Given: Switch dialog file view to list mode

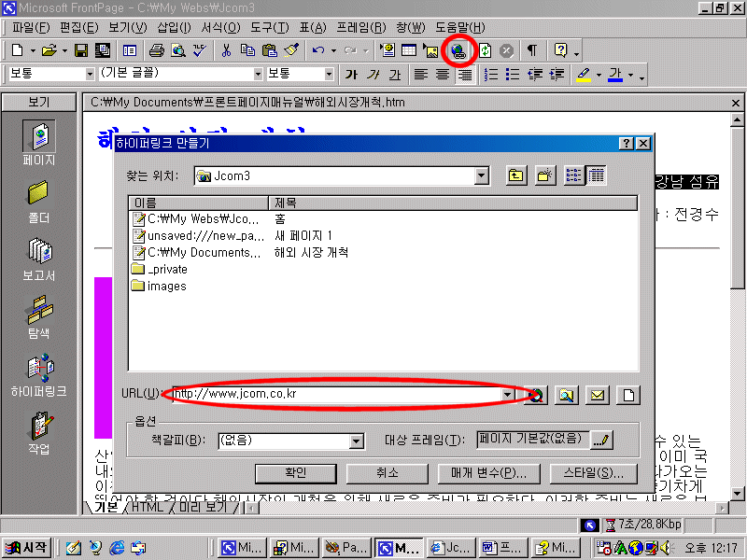Looking at the screenshot, I should point(574,175).
